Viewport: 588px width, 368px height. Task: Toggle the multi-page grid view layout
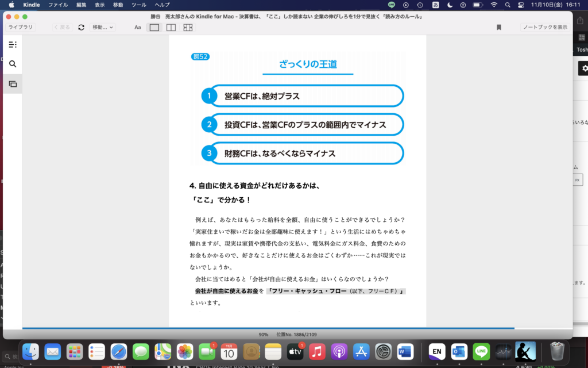pos(188,27)
